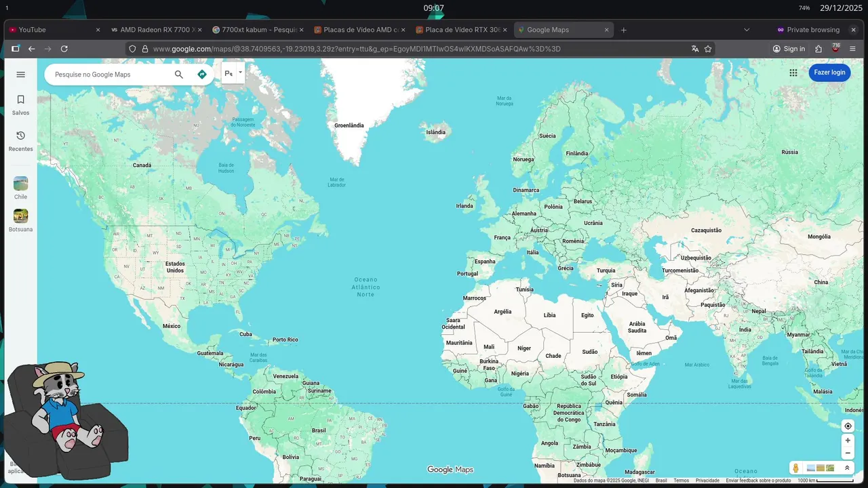The width and height of the screenshot is (868, 488).
Task: Toggle the 1000 km scale bar units
Action: click(825, 481)
